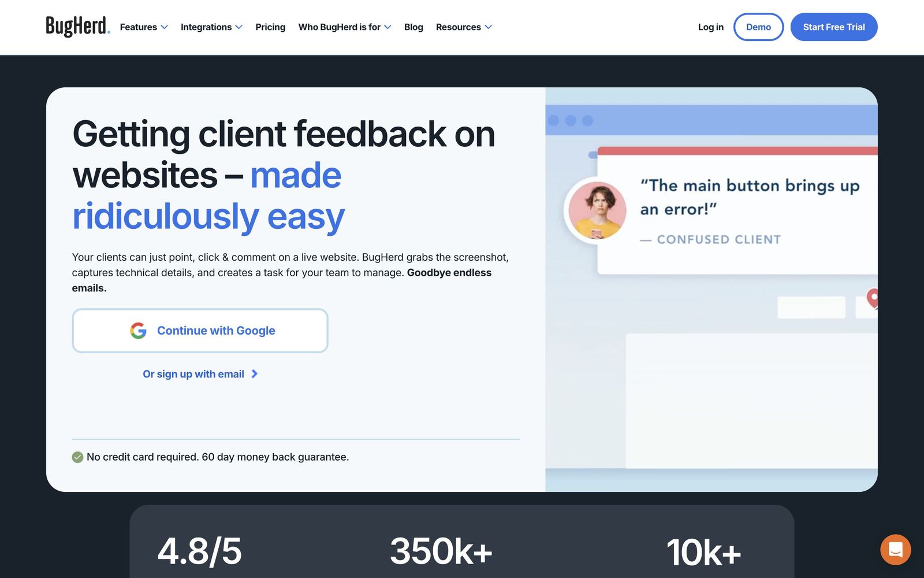Open the Log in page
The height and width of the screenshot is (578, 924).
pyautogui.click(x=710, y=27)
